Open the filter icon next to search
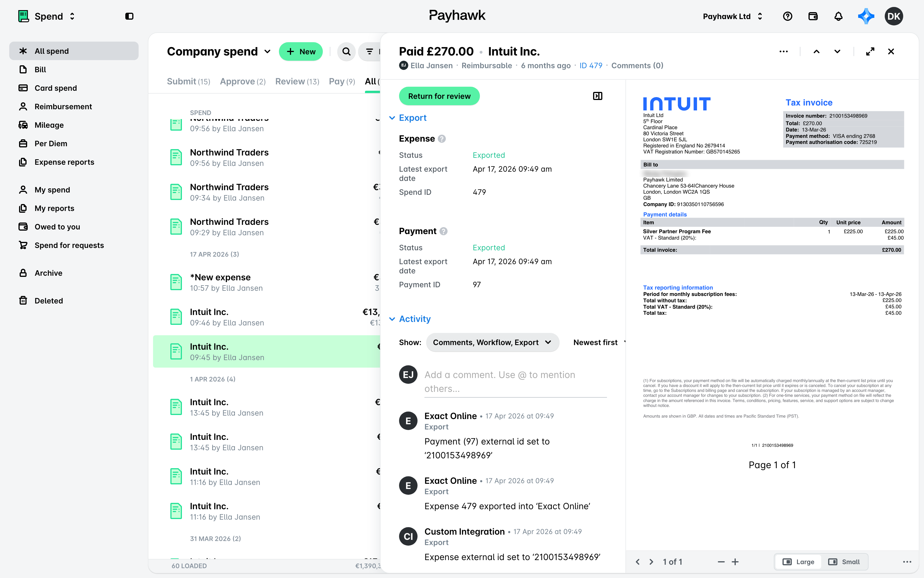Screen dimensions: 924x578 point(370,51)
